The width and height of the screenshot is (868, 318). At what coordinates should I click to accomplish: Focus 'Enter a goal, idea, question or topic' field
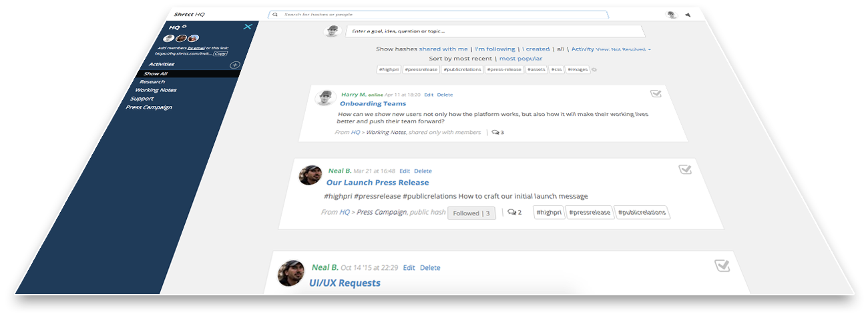click(x=495, y=31)
